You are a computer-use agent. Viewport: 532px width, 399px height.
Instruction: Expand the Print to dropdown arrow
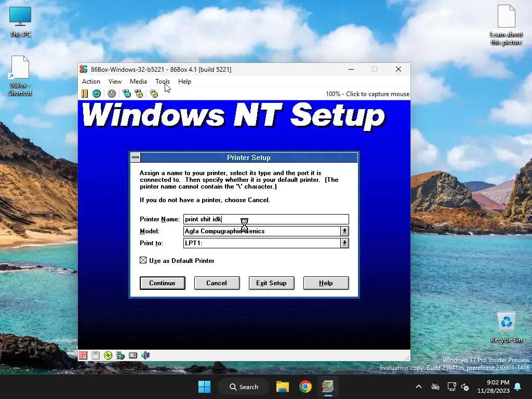[344, 243]
